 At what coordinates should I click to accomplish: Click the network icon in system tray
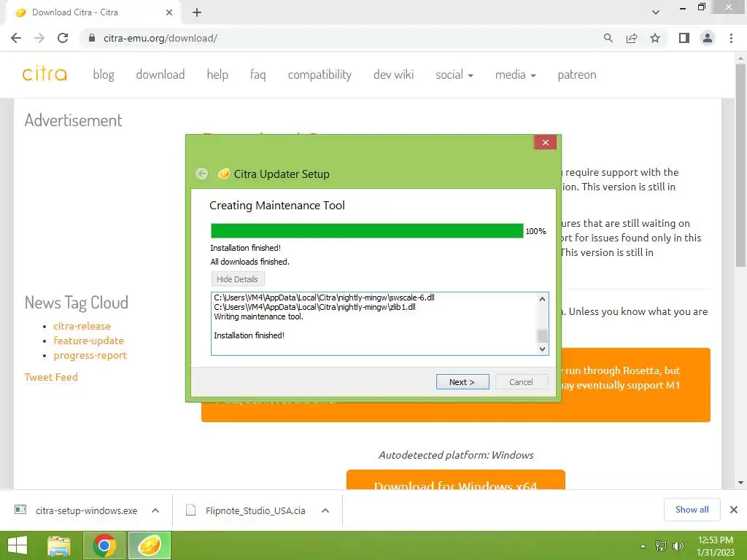point(661,545)
